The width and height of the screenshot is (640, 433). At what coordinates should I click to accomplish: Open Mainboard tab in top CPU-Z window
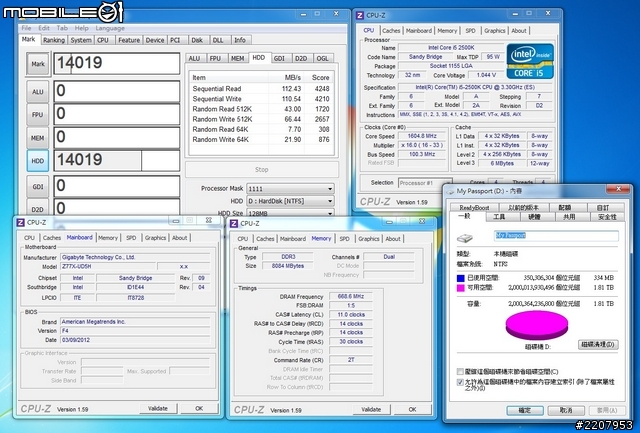click(419, 31)
